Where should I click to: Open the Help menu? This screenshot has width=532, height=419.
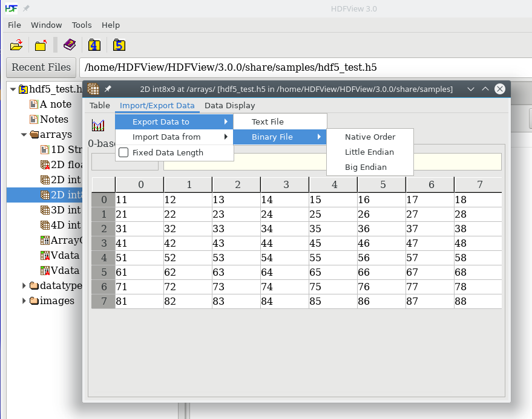[x=111, y=25]
